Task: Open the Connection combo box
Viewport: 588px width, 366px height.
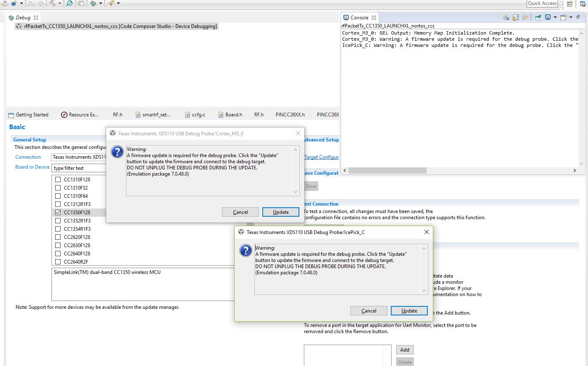Action: 79,157
